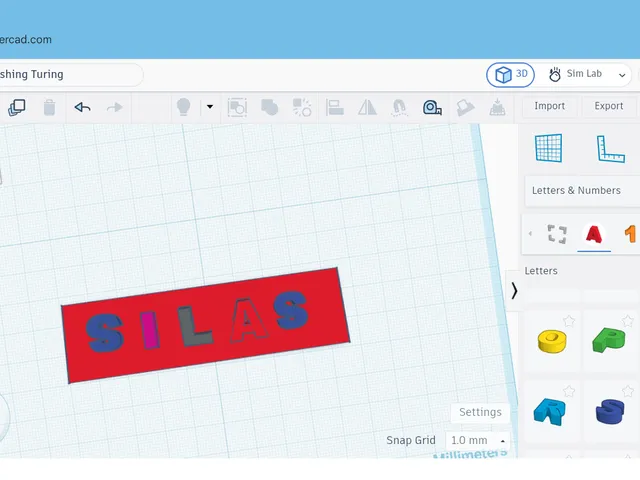
Task: Open the workplane Settings button
Action: coord(480,412)
